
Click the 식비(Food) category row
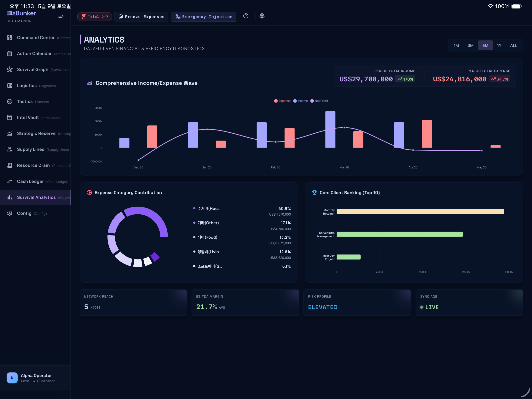242,240
